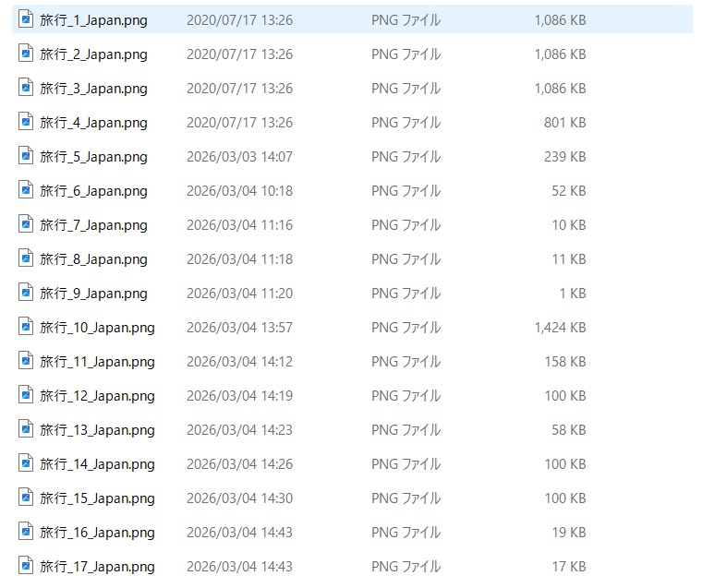Select file name 旅行_7_Japan.png
The image size is (727, 588).
coord(93,225)
